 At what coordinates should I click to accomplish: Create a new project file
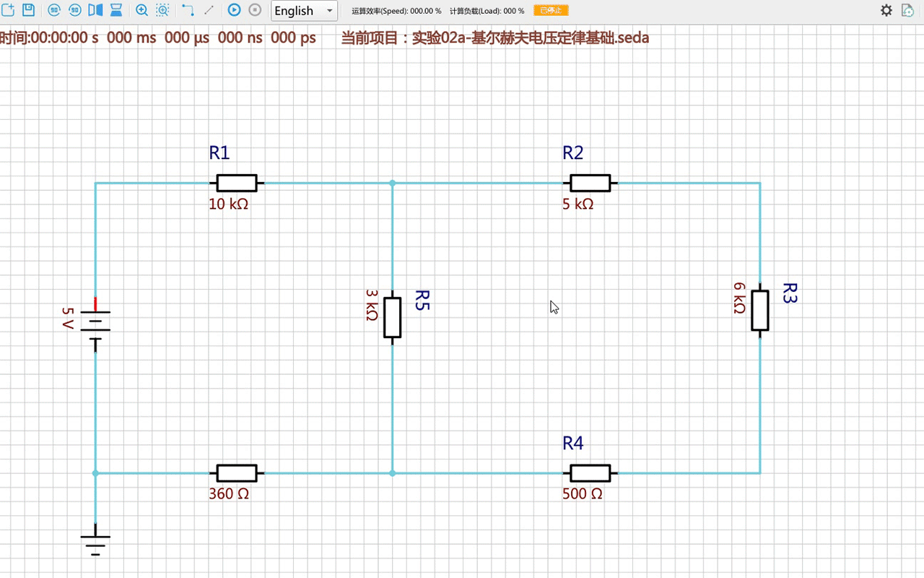tap(9, 10)
